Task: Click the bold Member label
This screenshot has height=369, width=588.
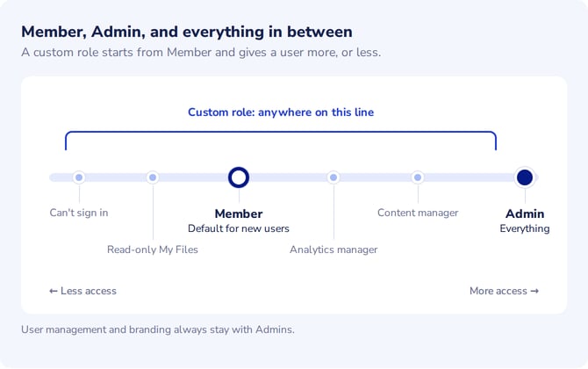Action: (239, 213)
